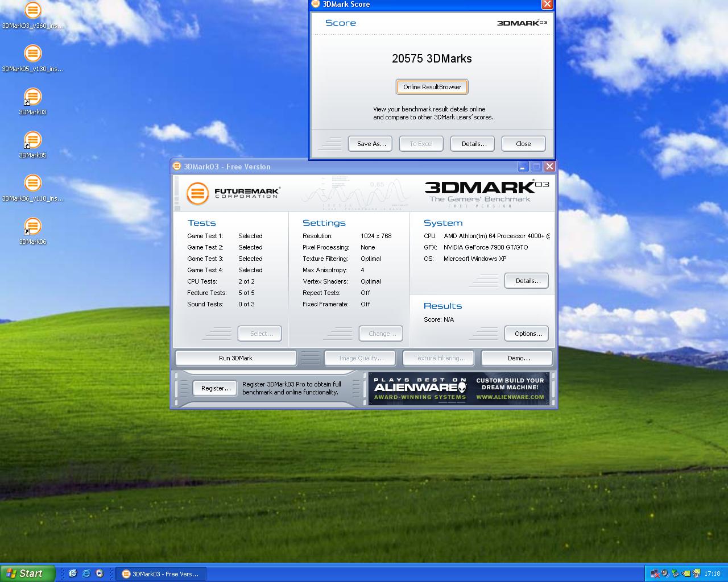Launch the 3DMark06 desktop shortcut
The image size is (728, 582).
(33, 232)
